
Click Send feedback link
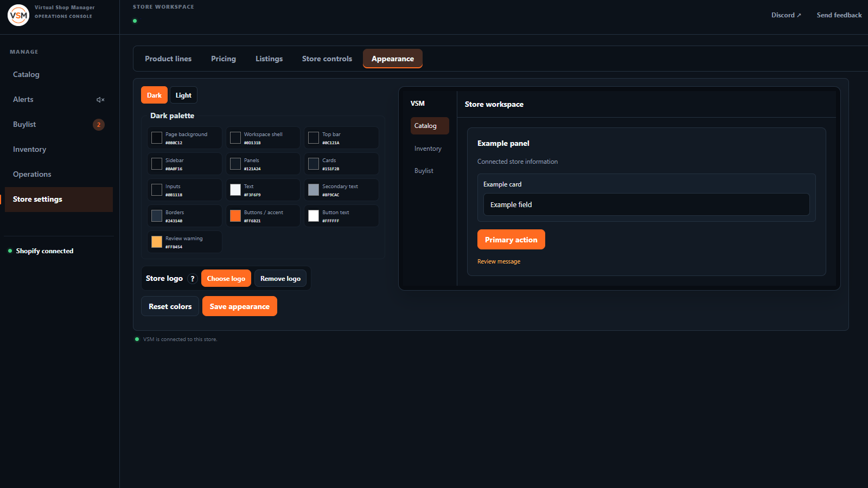coord(839,15)
